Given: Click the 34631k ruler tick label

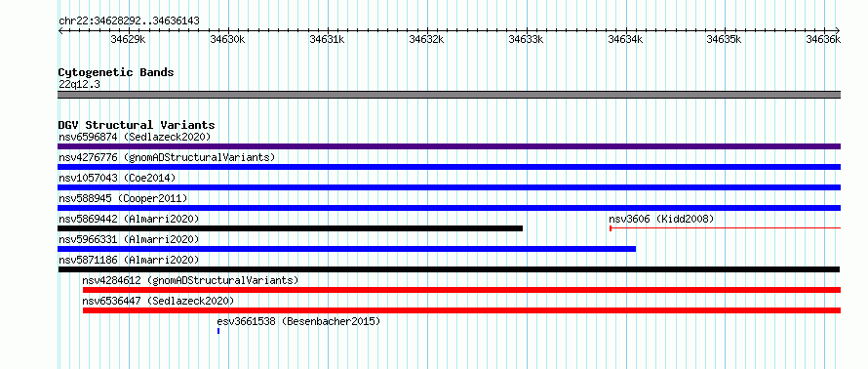Looking at the screenshot, I should coord(327,39).
